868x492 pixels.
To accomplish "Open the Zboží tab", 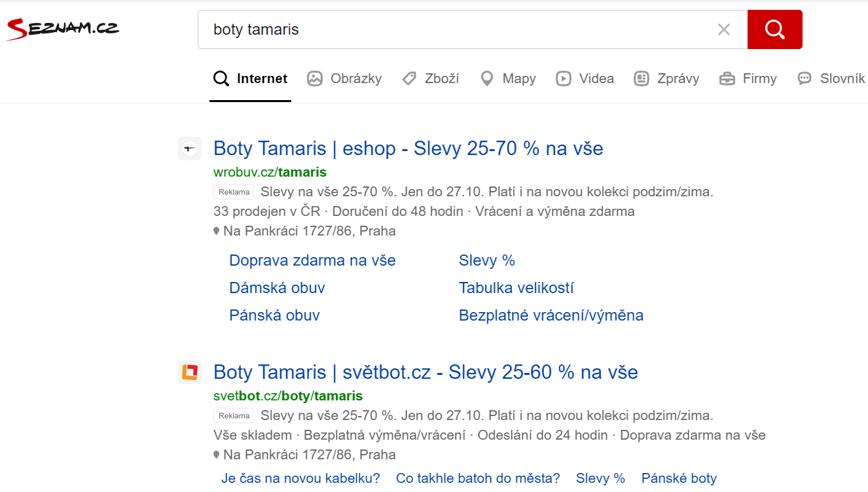I will [x=430, y=79].
